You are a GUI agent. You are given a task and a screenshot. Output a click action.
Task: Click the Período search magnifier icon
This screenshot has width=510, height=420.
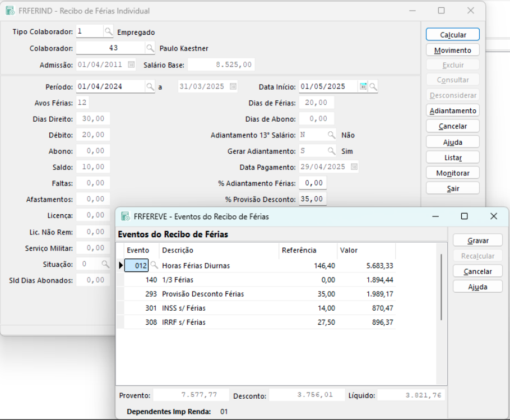click(x=150, y=87)
